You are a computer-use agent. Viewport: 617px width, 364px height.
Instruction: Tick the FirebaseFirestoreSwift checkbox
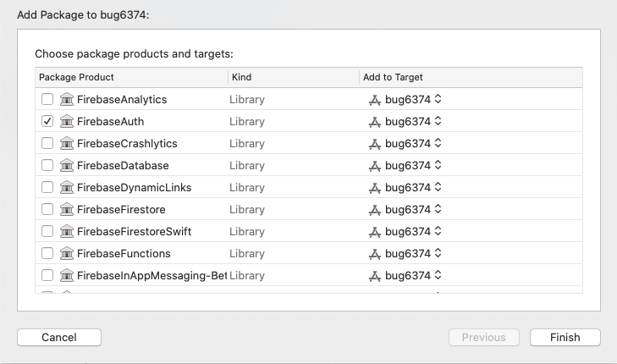click(x=47, y=231)
